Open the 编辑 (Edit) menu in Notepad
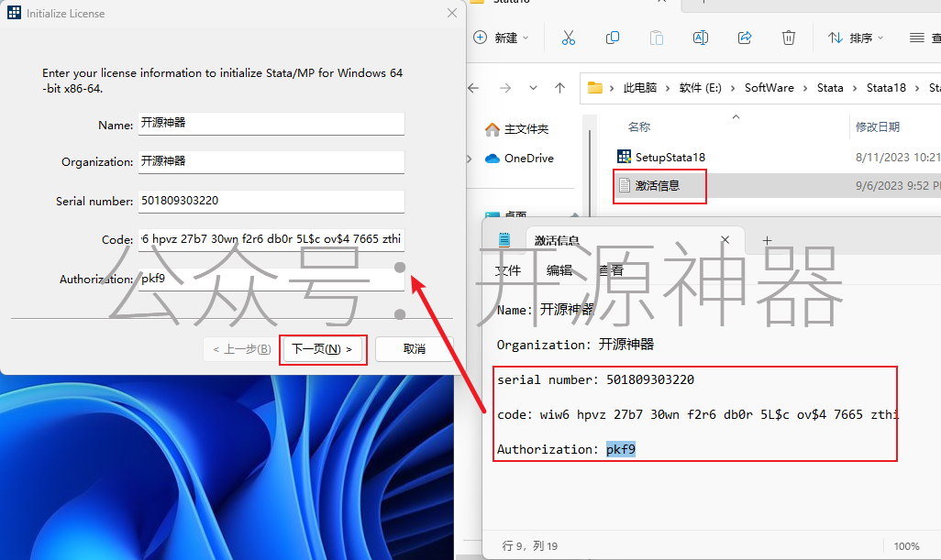Image resolution: width=941 pixels, height=560 pixels. [559, 270]
